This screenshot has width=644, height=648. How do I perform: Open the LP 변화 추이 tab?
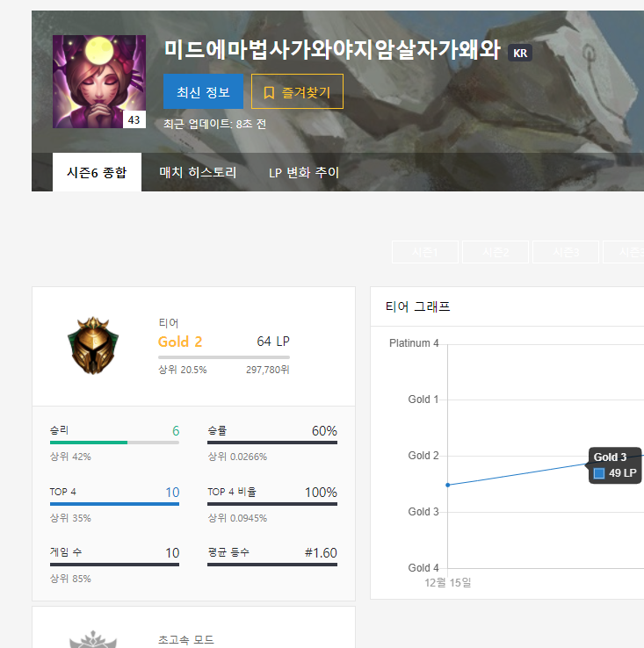coord(304,172)
